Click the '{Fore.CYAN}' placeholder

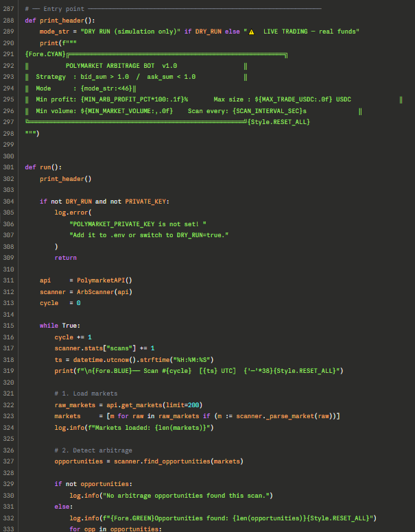tap(45, 54)
